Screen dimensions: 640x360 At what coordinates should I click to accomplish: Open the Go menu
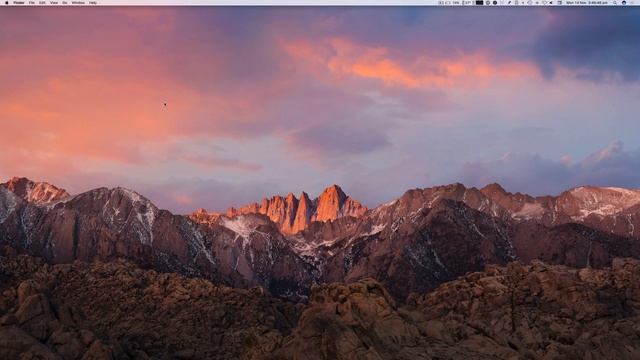[65, 2]
